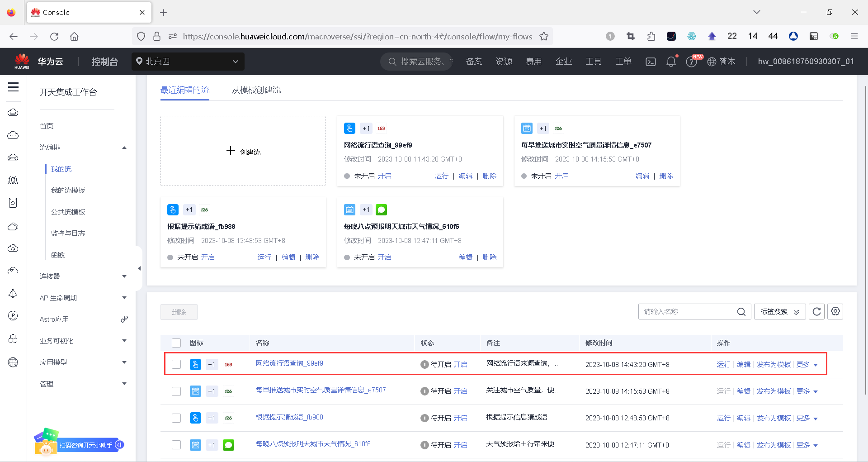Bookmark this page with the star
Image resolution: width=868 pixels, height=462 pixels.
544,37
